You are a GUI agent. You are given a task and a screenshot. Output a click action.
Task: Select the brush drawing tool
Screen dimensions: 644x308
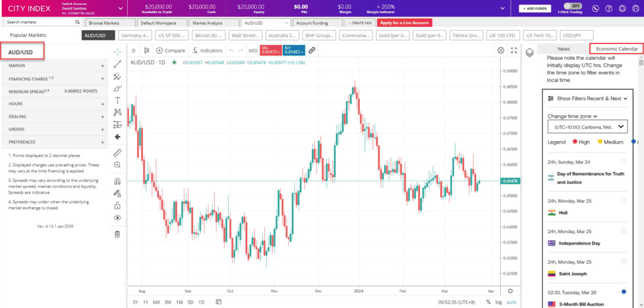coord(118,88)
